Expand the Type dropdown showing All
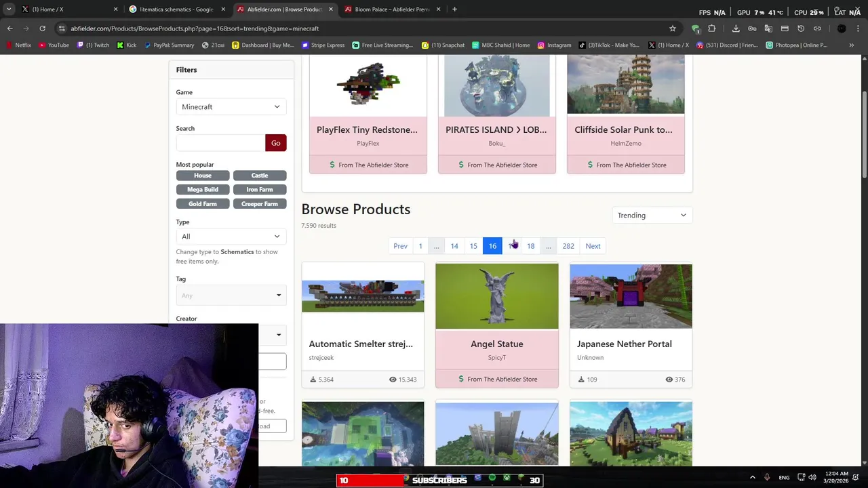Image resolution: width=868 pixels, height=488 pixels. pyautogui.click(x=231, y=236)
